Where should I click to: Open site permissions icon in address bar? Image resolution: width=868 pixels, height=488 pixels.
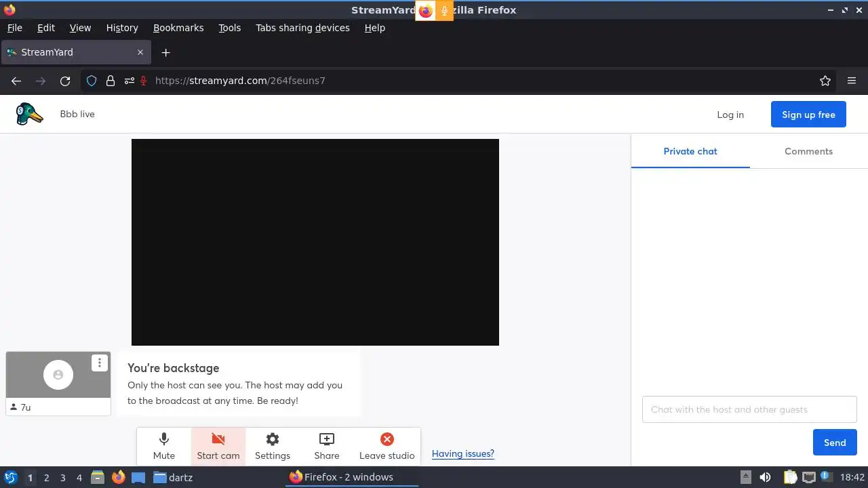point(129,81)
